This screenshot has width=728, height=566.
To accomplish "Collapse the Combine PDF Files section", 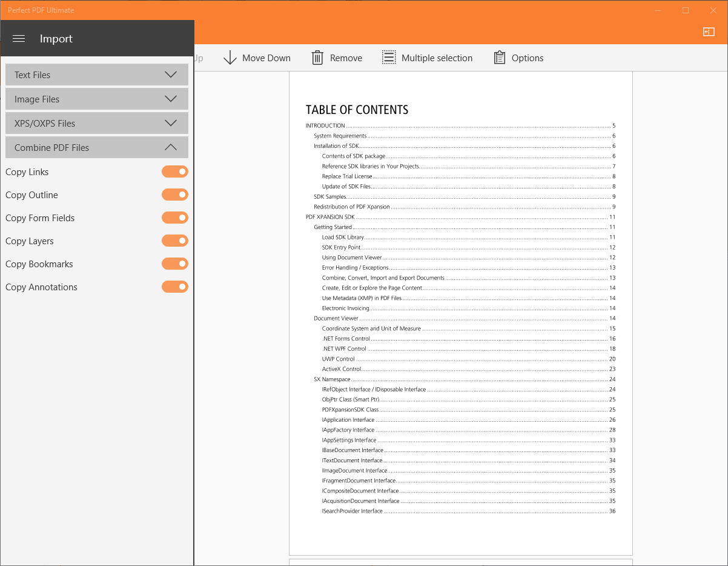I will pos(96,147).
